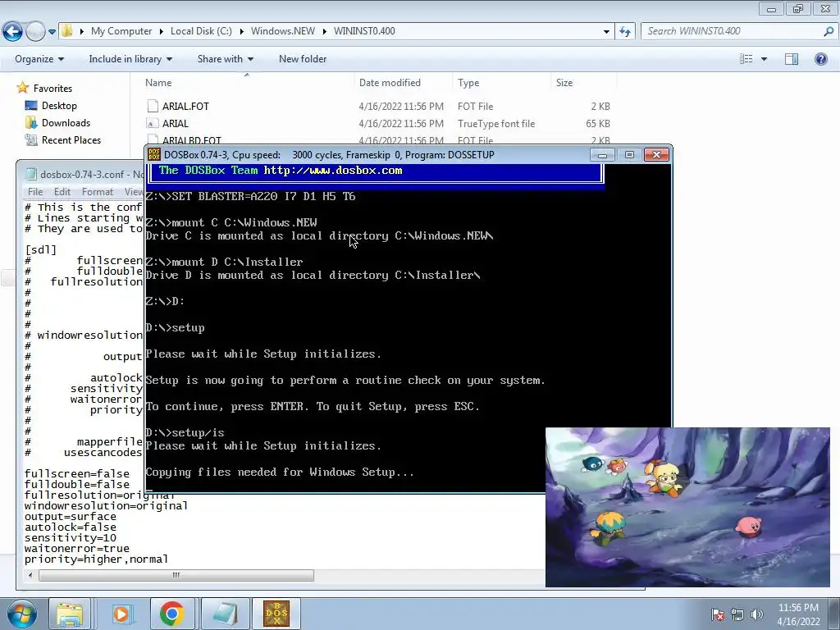Click the Change your view icon
Viewport: 840px width, 630px height.
coord(746,59)
